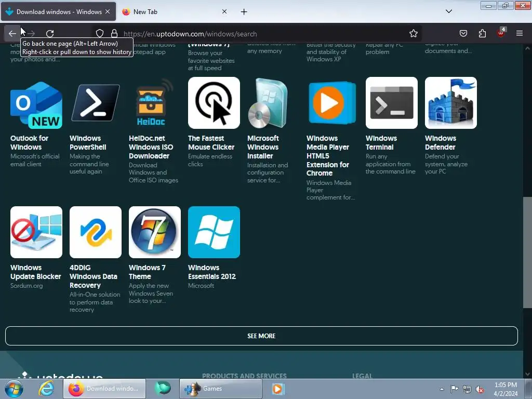Open a new tab with plus button

[244, 12]
